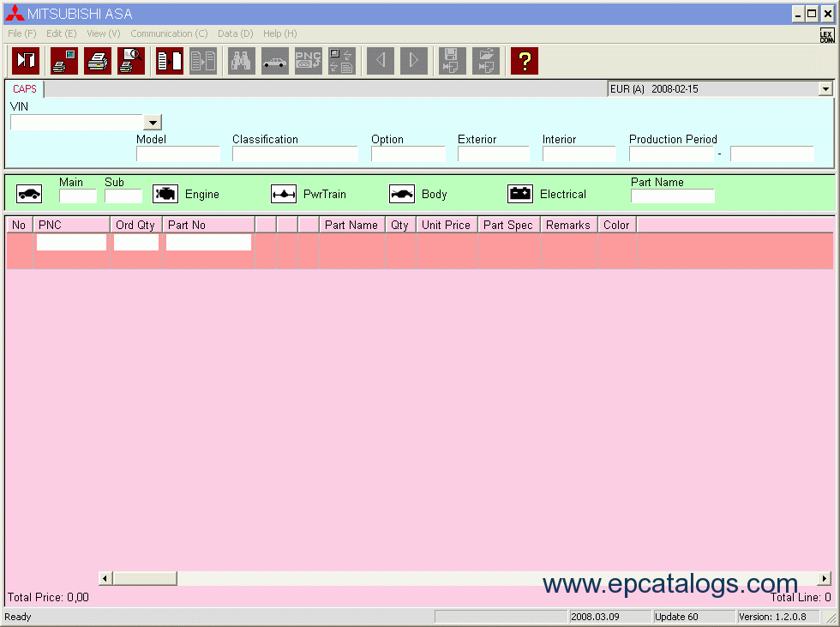Click the Production Period start field
Screen dimensions: 840x627
pos(672,154)
